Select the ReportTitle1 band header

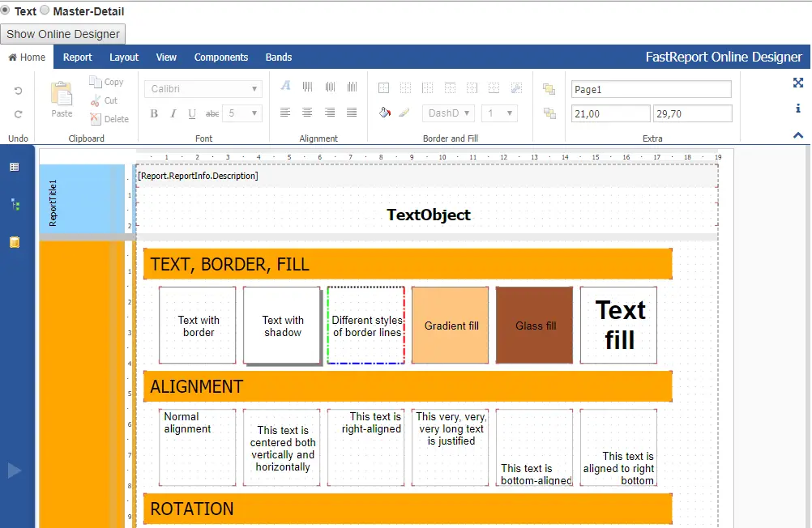tap(82, 199)
